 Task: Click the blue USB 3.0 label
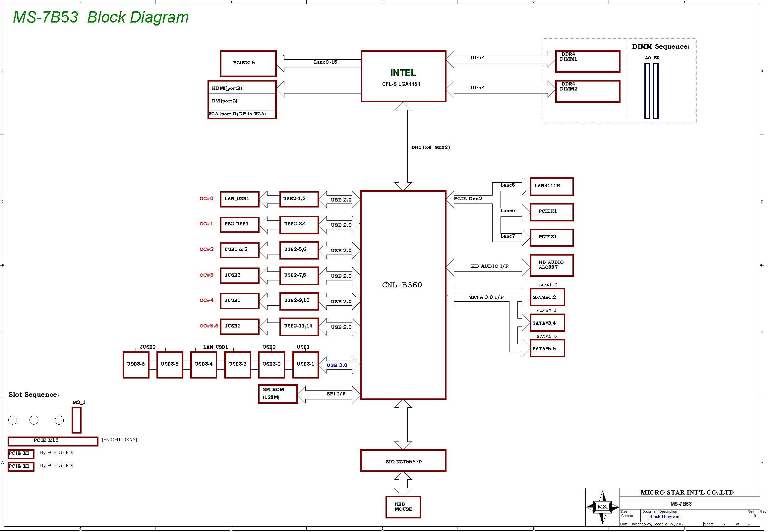point(337,365)
